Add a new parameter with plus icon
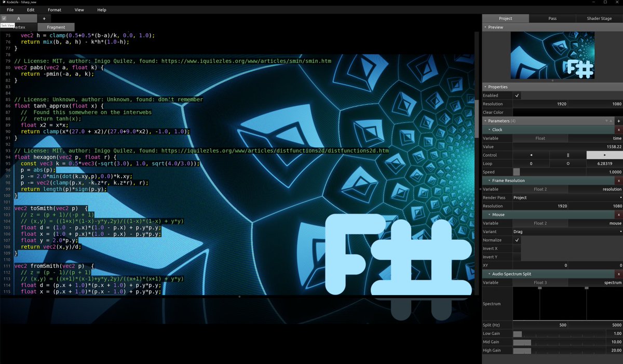Viewport: 623px width, 364px height. click(x=618, y=121)
